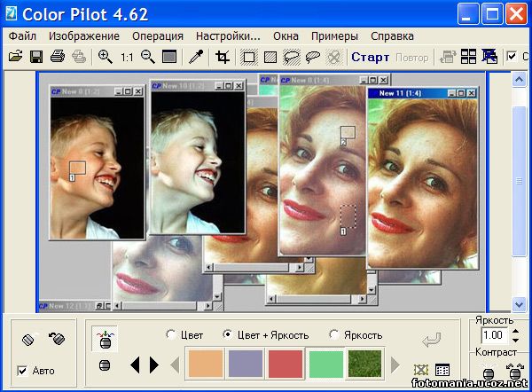This screenshot has width=532, height=392.
Task: Click the left Контраст barrel icon
Action: (x=489, y=372)
